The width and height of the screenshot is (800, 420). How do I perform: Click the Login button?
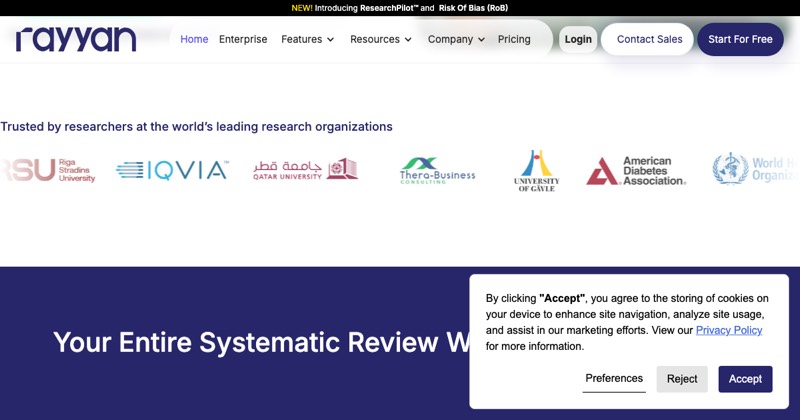pos(578,39)
